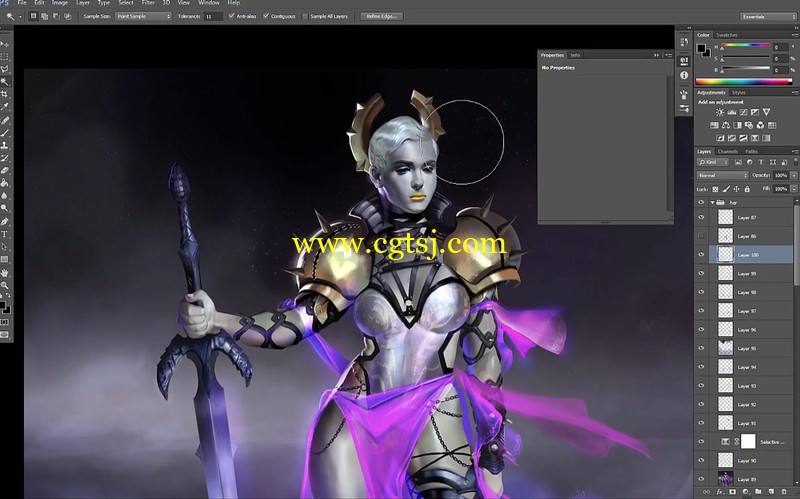Select the Move tool
The image size is (800, 499).
(5, 44)
